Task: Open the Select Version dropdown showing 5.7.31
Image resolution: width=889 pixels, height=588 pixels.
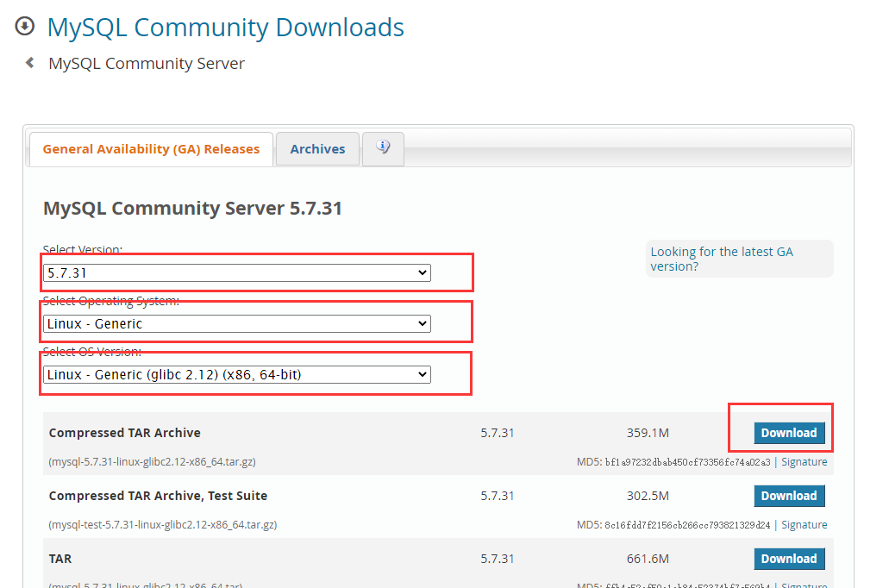Action: [237, 272]
